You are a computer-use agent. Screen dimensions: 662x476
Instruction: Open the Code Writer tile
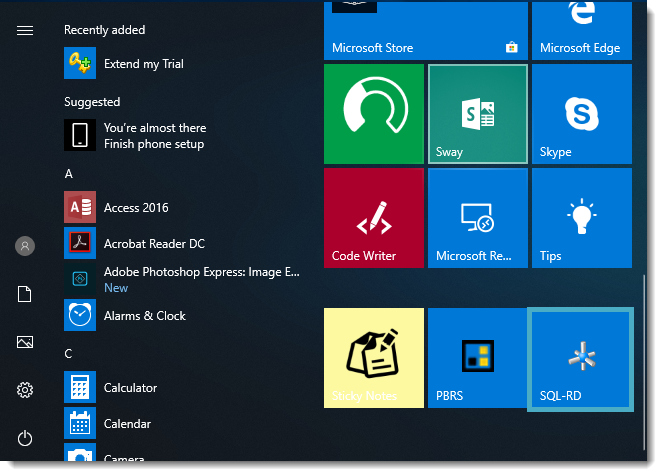coord(374,218)
